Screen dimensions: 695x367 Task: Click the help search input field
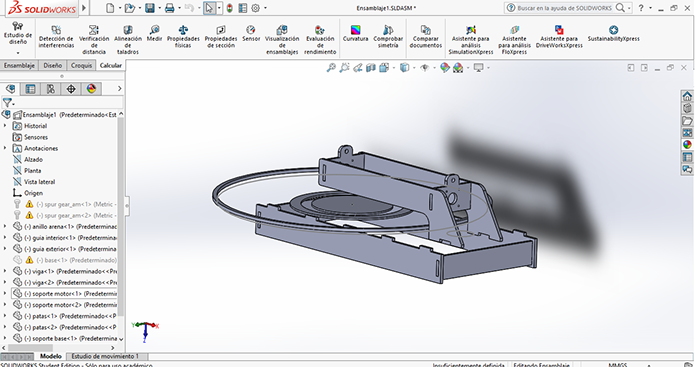(564, 8)
